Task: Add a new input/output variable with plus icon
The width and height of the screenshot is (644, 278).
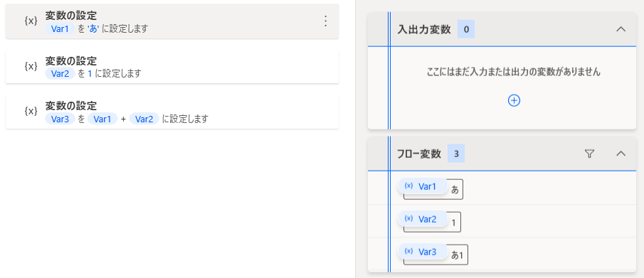Action: point(514,100)
